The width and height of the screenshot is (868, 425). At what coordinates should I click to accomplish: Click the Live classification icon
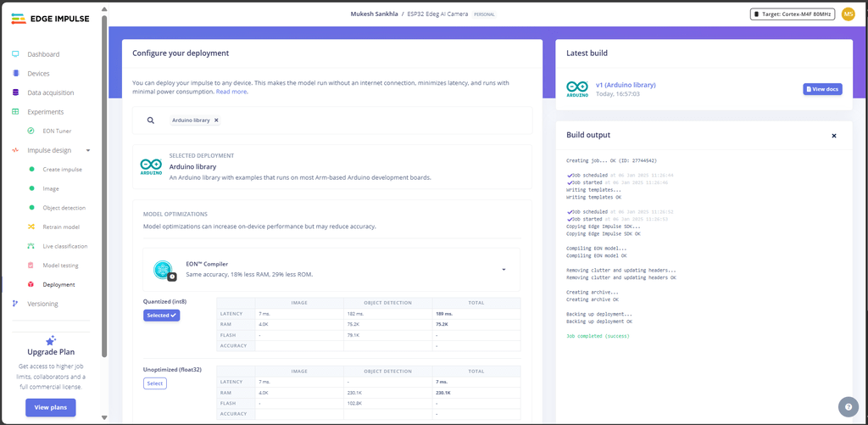point(31,246)
